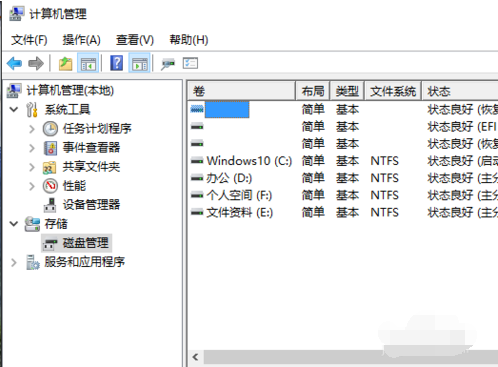Click the horizontal scrollbar track
498x367 pixels.
[351, 357]
